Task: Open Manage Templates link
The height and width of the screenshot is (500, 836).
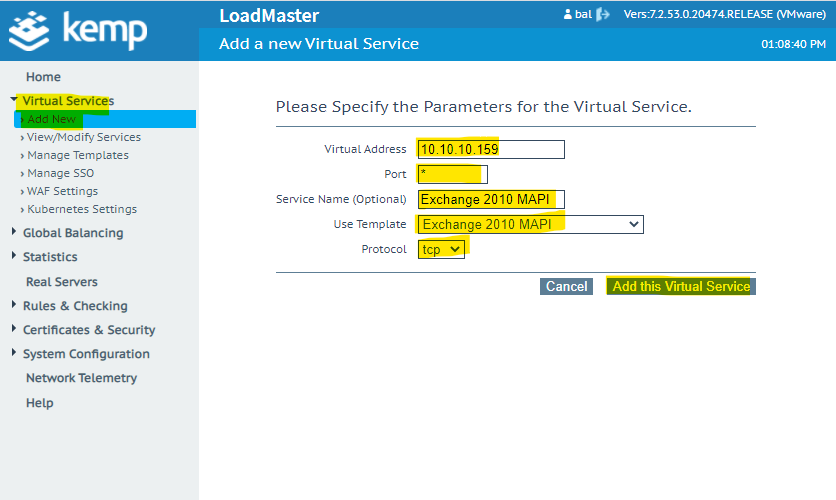Action: pyautogui.click(x=78, y=155)
